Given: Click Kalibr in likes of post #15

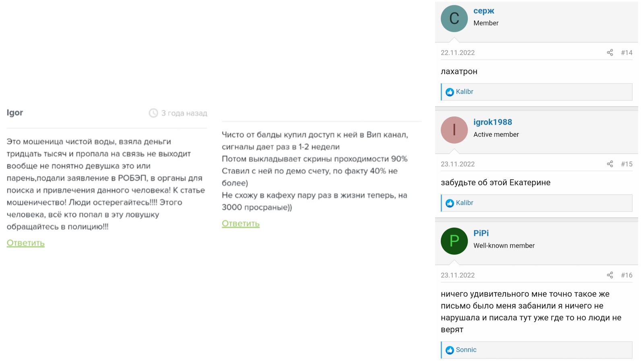Looking at the screenshot, I should (464, 203).
